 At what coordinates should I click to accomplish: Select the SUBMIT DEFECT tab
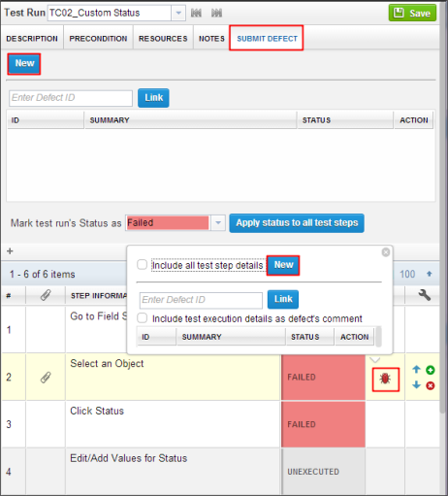[267, 39]
